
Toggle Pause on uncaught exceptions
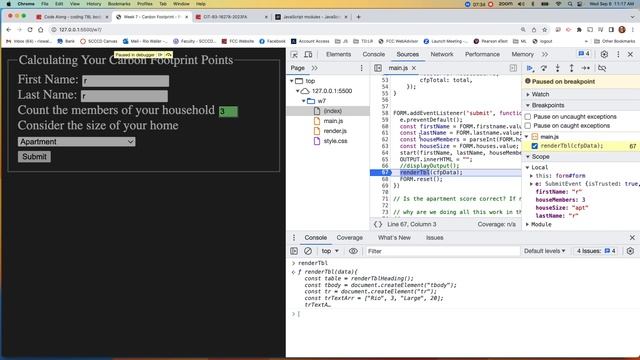point(528,117)
